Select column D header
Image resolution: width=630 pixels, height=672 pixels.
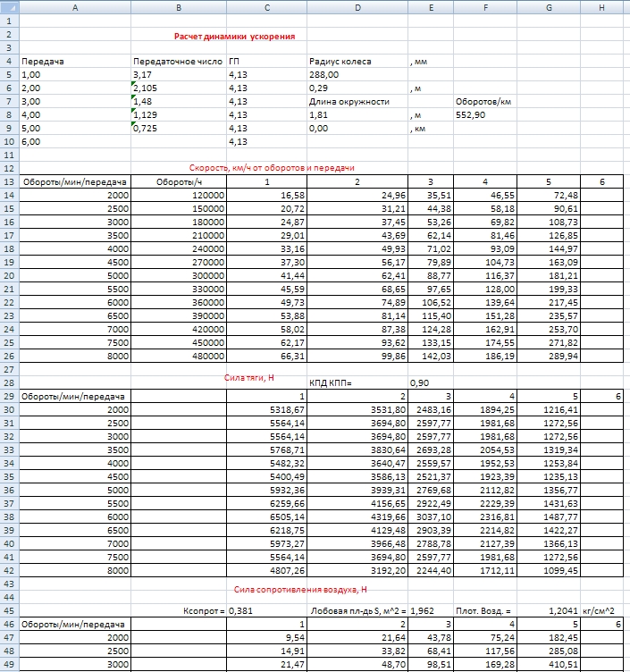[x=356, y=7]
